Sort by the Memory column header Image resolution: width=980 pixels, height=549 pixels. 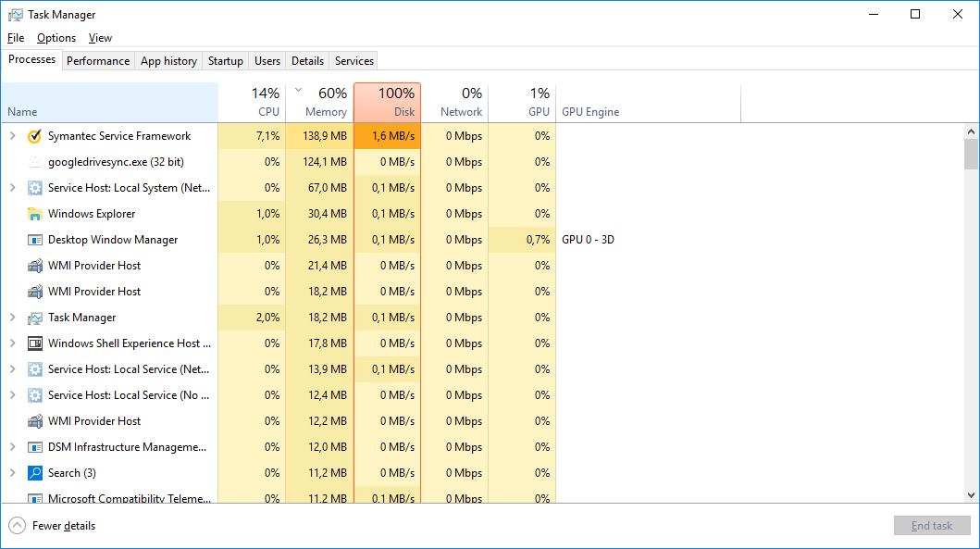pyautogui.click(x=319, y=102)
